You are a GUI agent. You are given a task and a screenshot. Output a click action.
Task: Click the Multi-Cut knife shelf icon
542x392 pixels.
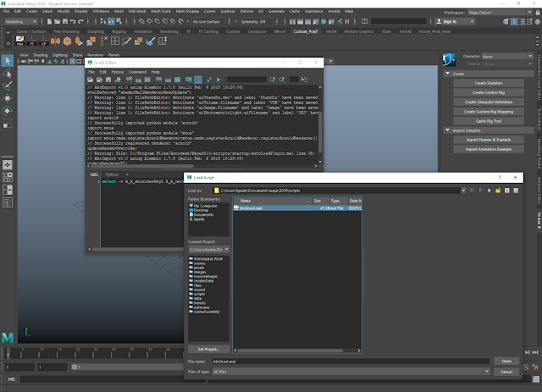coord(126,41)
